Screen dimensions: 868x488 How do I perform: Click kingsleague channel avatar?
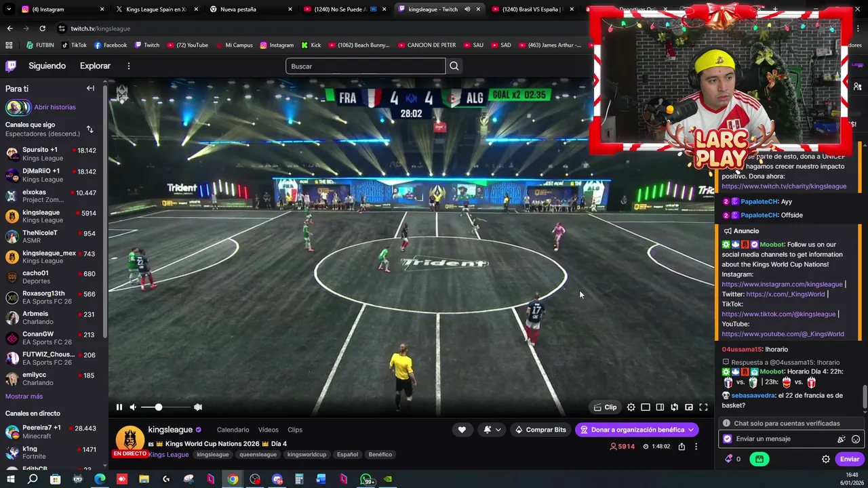(130, 439)
